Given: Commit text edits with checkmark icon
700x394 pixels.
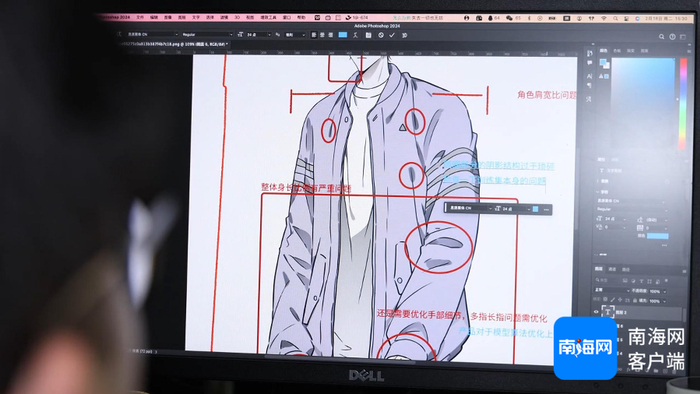Looking at the screenshot, I should (392, 35).
